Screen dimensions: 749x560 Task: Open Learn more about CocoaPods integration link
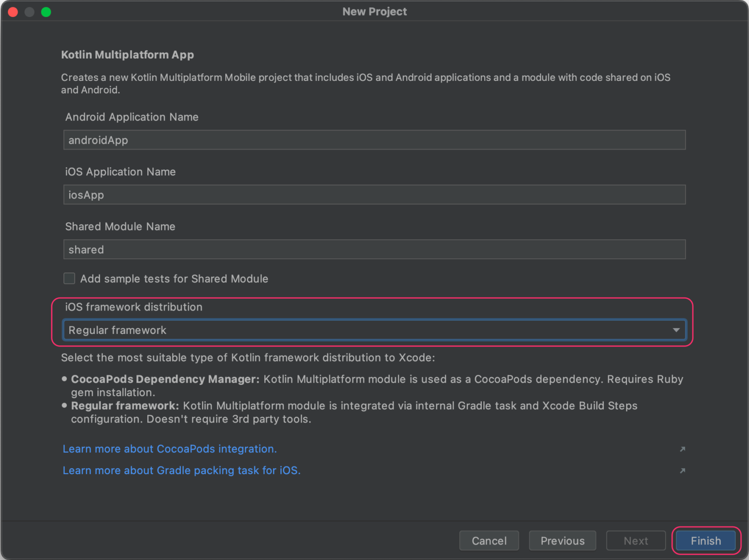coord(170,449)
